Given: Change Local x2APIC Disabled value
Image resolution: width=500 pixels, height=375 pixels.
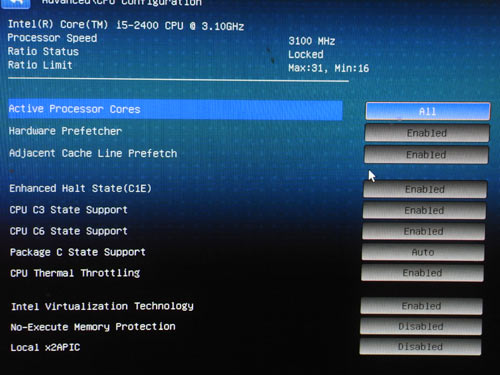Looking at the screenshot, I should click(x=420, y=347).
